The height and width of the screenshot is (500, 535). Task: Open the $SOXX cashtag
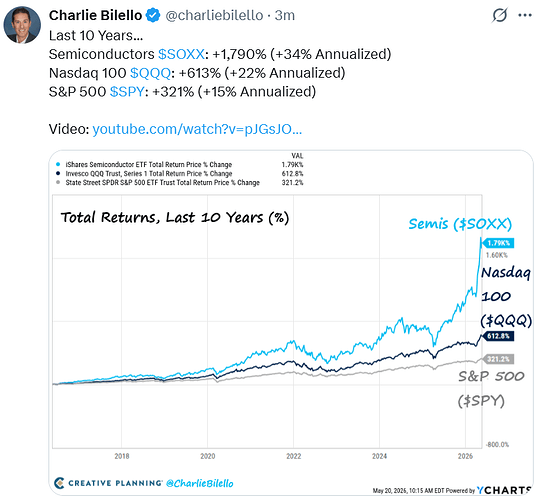click(x=181, y=54)
